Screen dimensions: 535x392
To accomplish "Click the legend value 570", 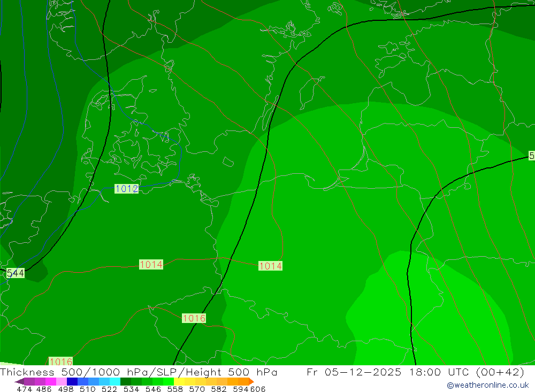I will (x=197, y=389).
